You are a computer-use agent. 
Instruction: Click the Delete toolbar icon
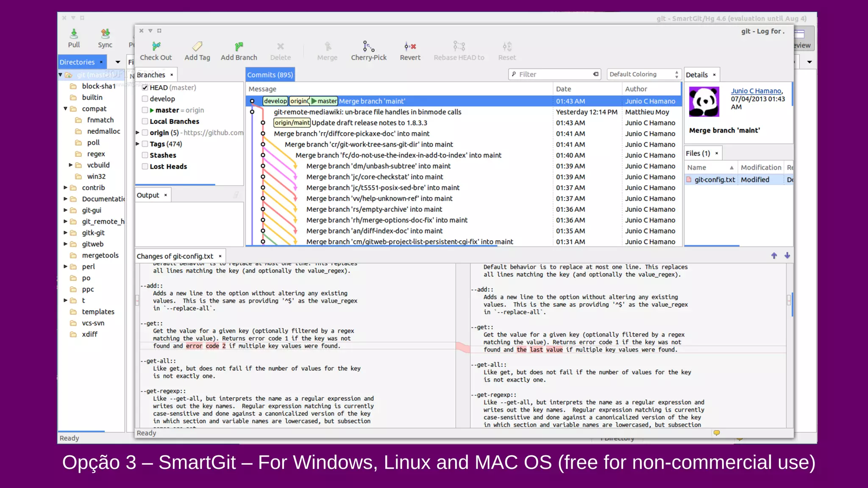pos(280,46)
